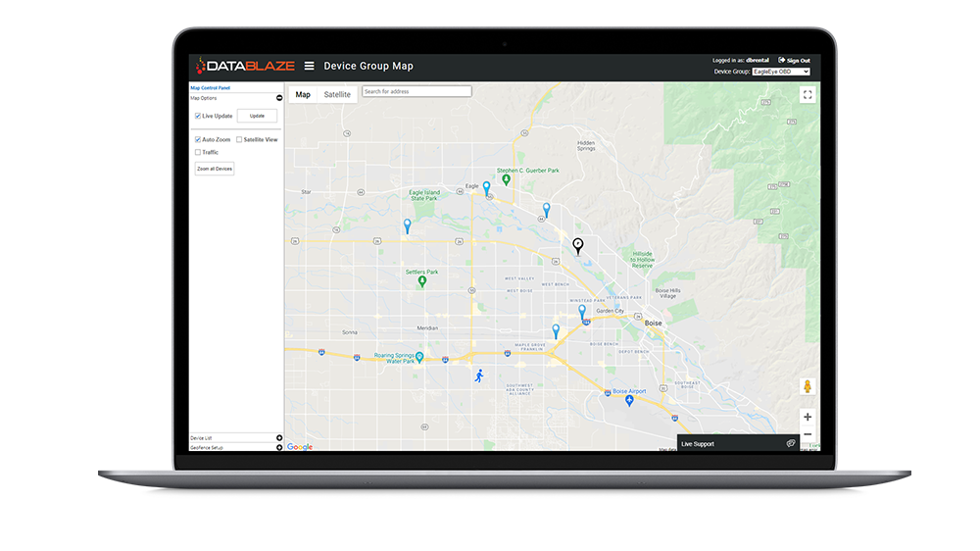The width and height of the screenshot is (980, 551).
Task: Open the Device Group dropdown
Action: point(780,72)
